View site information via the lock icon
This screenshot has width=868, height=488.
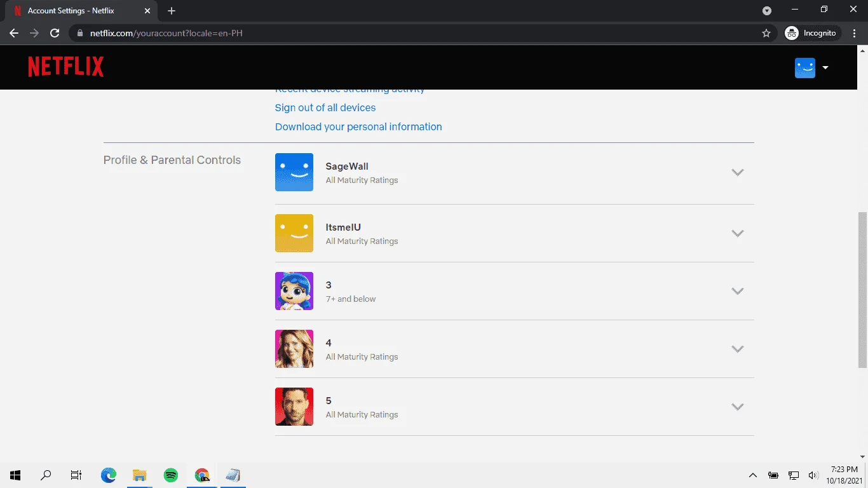point(80,33)
